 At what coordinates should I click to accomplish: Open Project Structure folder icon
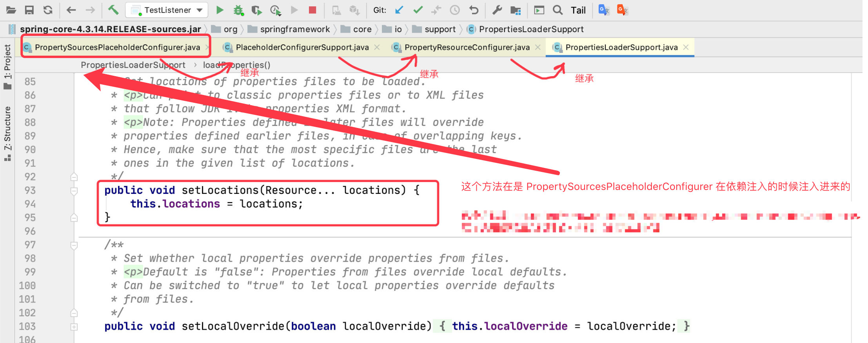[x=516, y=10]
